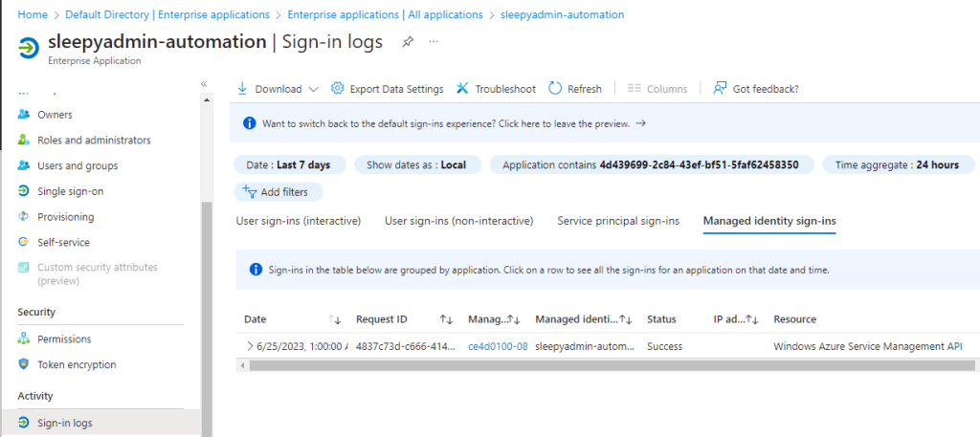Image resolution: width=980 pixels, height=437 pixels.
Task: Switch to Service principal sign-ins tab
Action: [x=618, y=221]
